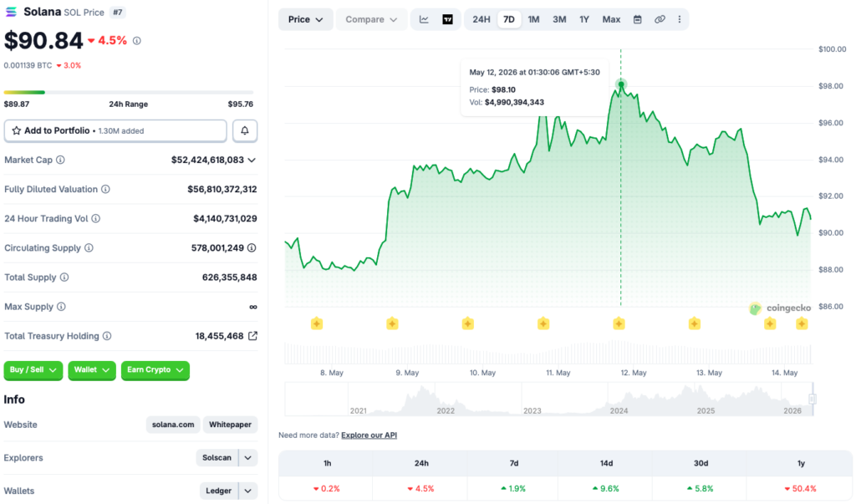This screenshot has width=856, height=504.
Task: Expand Explorers dropdown chevron
Action: [247, 457]
